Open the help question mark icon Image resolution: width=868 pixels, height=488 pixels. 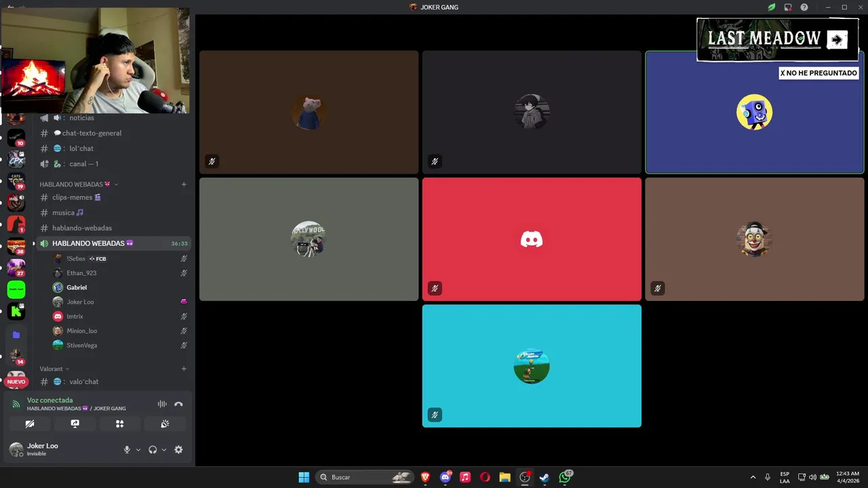[804, 7]
